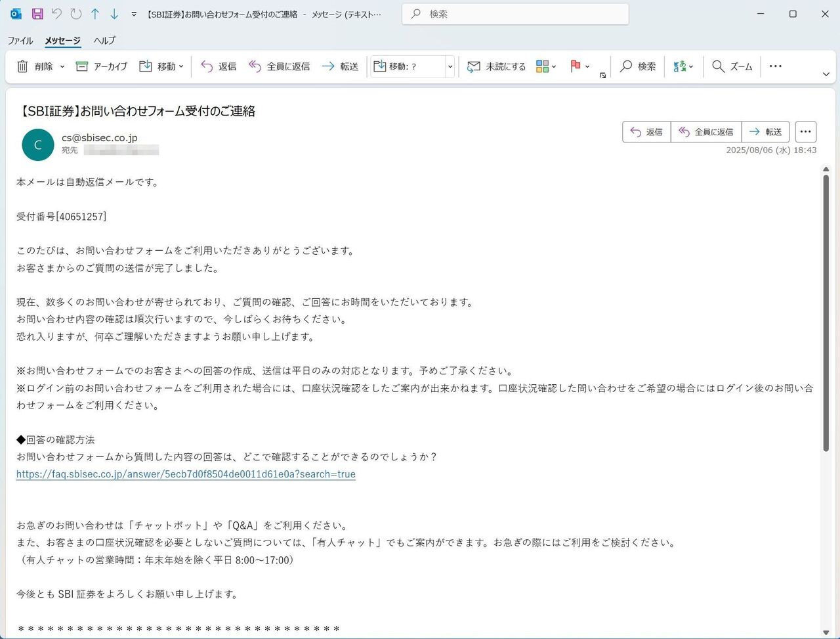Click the 検索 magnifier button in the ribbon

pyautogui.click(x=638, y=66)
